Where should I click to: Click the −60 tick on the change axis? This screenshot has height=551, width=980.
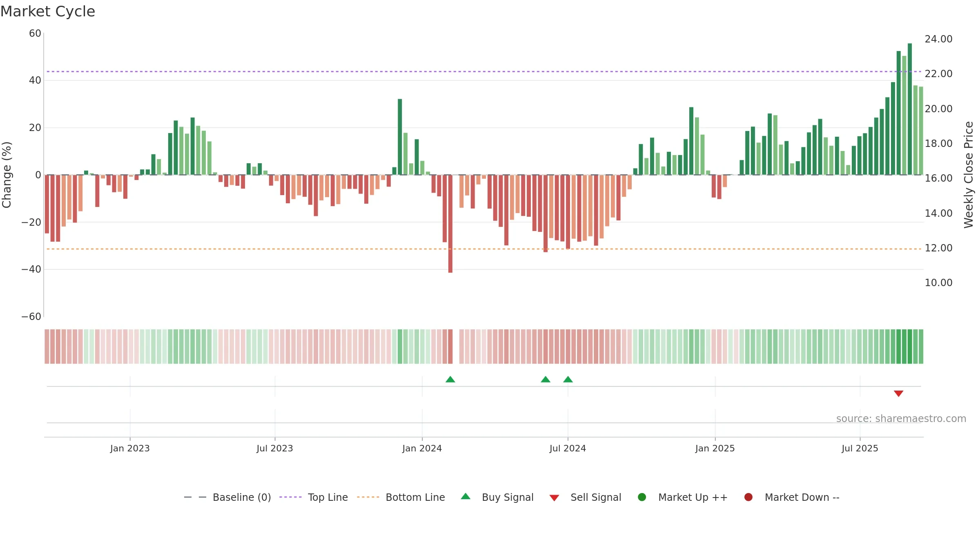pyautogui.click(x=31, y=317)
